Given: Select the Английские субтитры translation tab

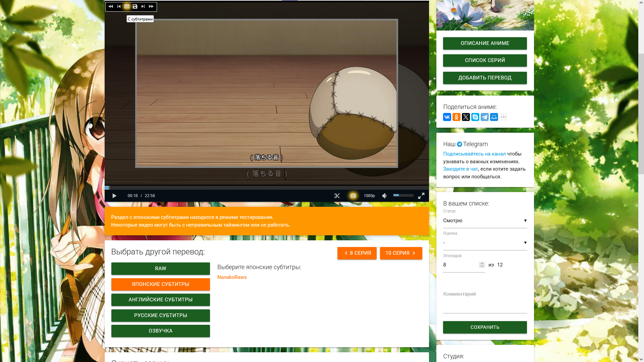Looking at the screenshot, I should [x=160, y=300].
